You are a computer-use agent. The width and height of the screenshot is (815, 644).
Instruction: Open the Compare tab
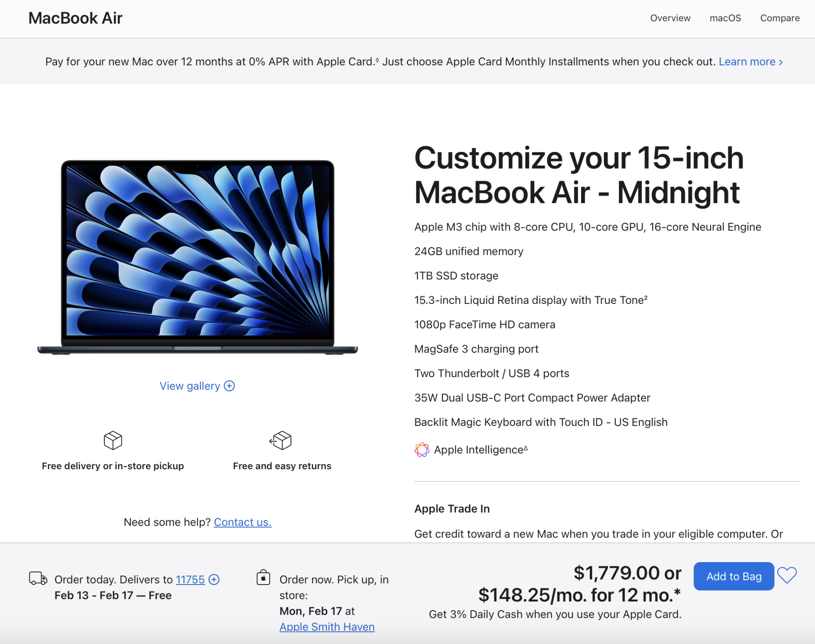(780, 18)
